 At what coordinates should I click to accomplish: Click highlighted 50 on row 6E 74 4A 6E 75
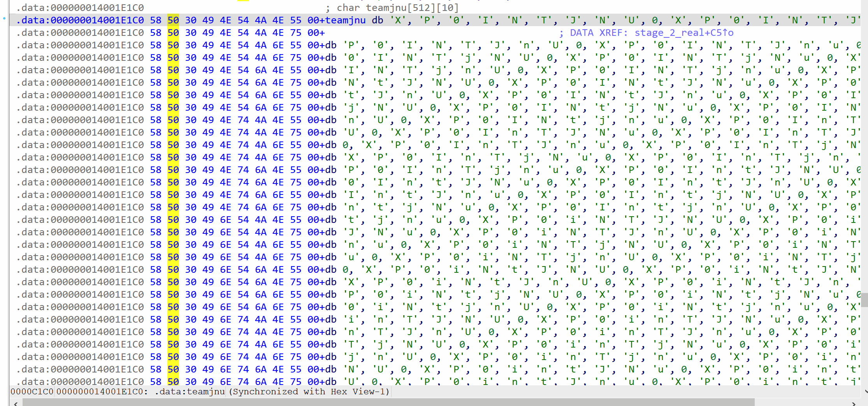click(x=173, y=357)
